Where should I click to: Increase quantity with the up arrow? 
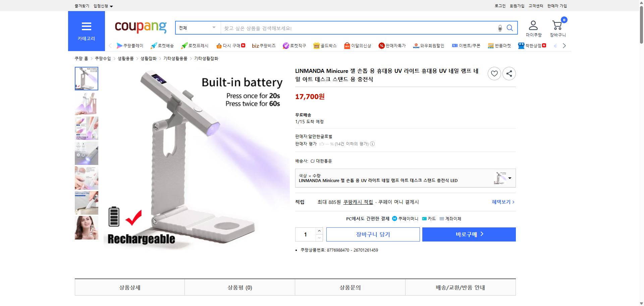[x=319, y=230]
